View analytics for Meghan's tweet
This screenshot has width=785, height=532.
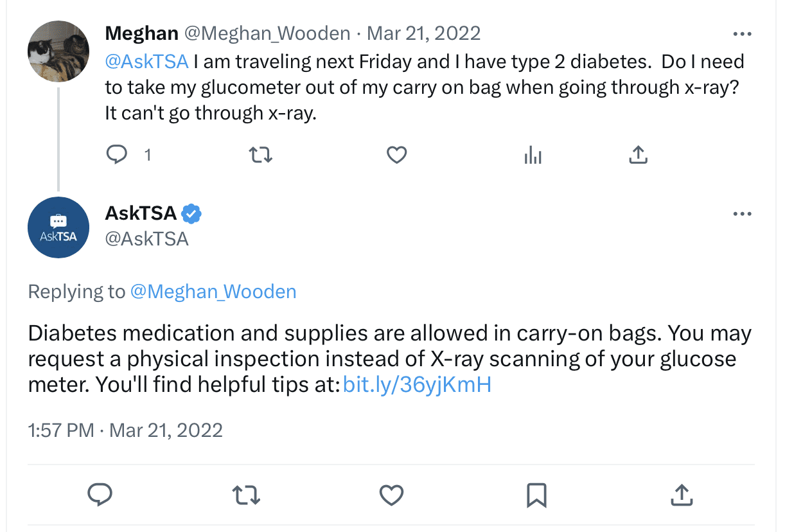pos(533,154)
